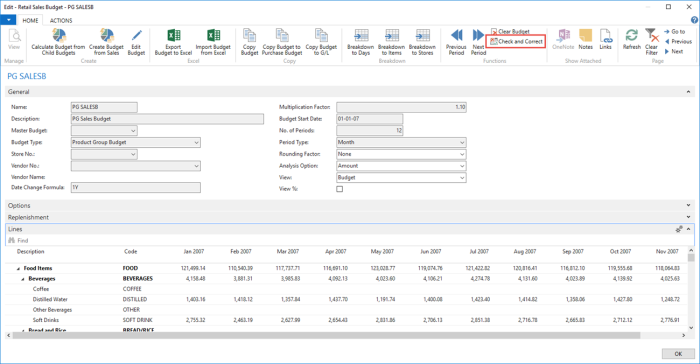
Task: Click Copy Budget to Purchase Budget
Action: point(282,42)
